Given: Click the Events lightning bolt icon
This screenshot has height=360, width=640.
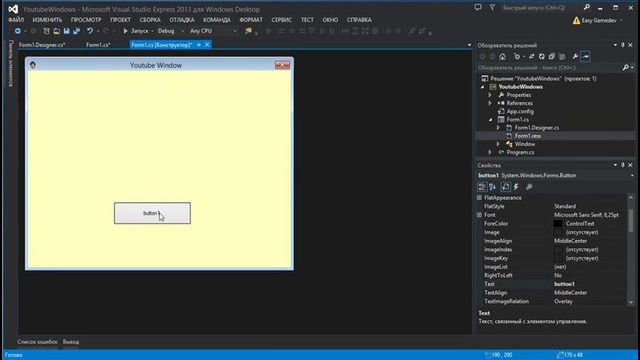Looking at the screenshot, I should [516, 187].
